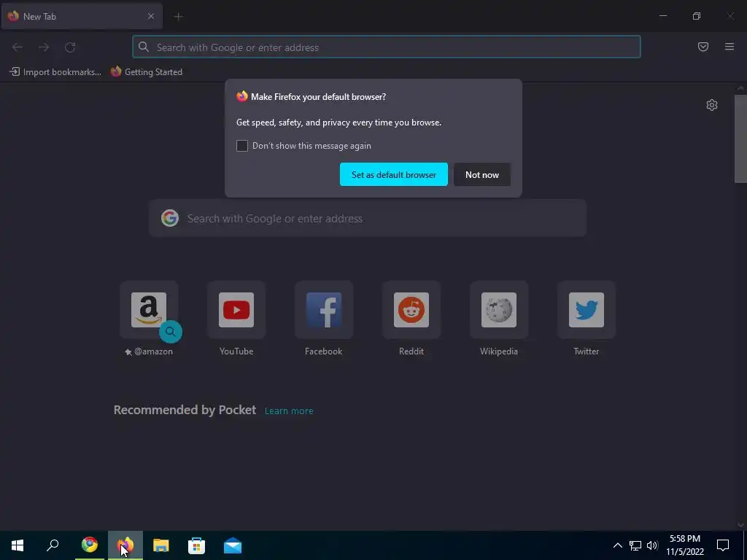The width and height of the screenshot is (747, 560).
Task: Open Pocket Learn more link
Action: (289, 411)
